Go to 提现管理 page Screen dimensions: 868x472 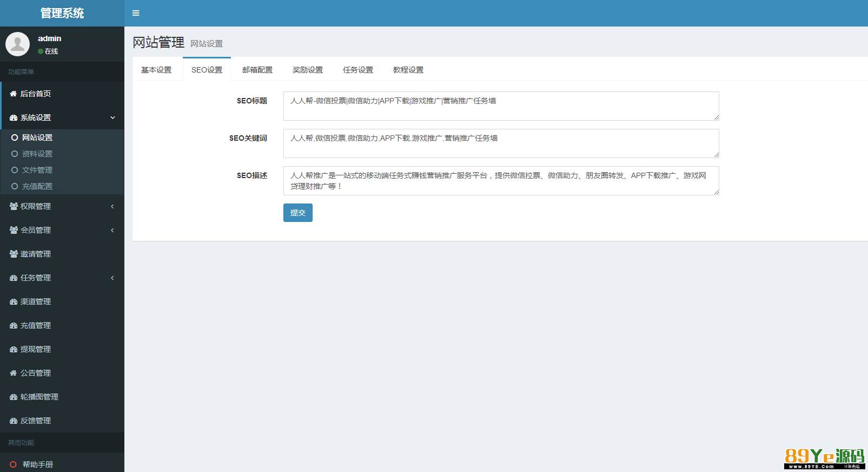pos(62,349)
